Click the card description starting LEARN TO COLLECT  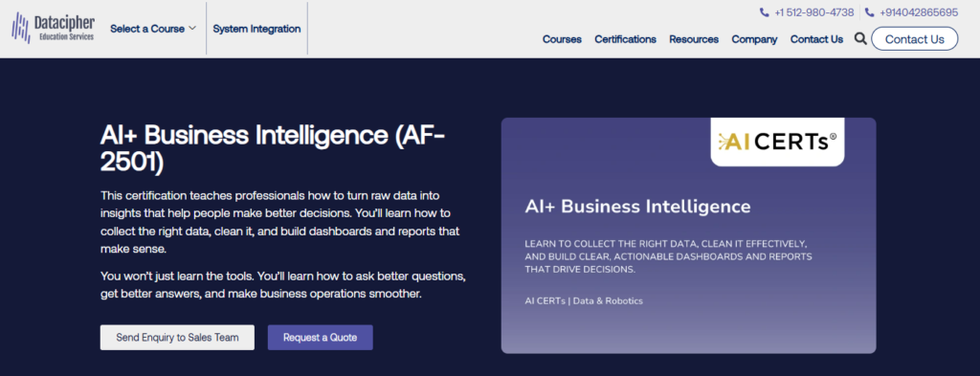668,256
